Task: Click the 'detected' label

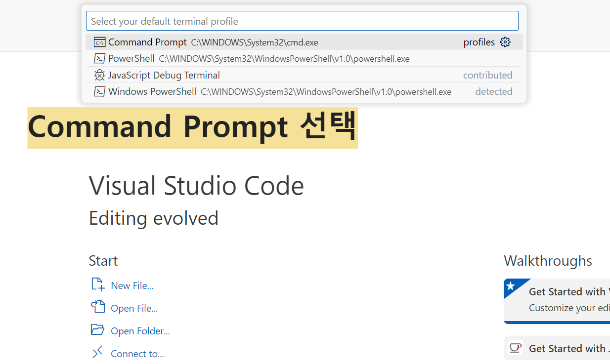Action: pos(494,91)
